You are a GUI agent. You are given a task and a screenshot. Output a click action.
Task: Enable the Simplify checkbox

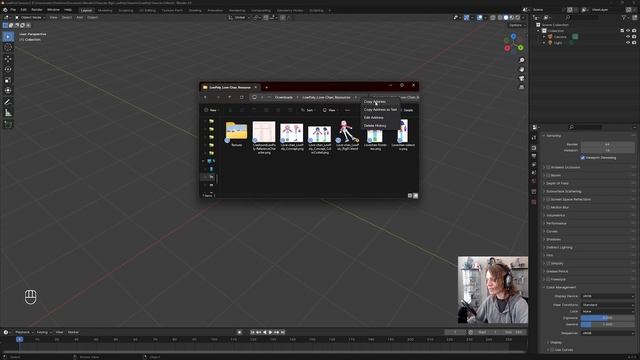[x=548, y=264]
